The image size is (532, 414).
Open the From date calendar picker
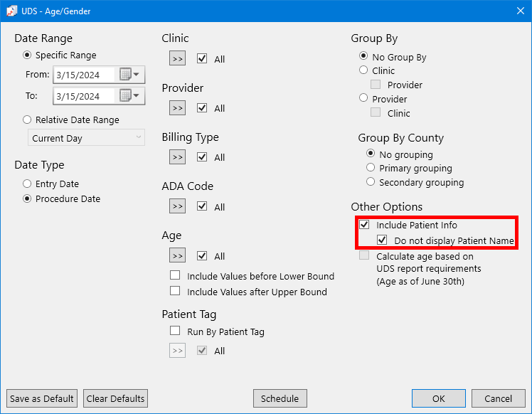click(x=129, y=75)
